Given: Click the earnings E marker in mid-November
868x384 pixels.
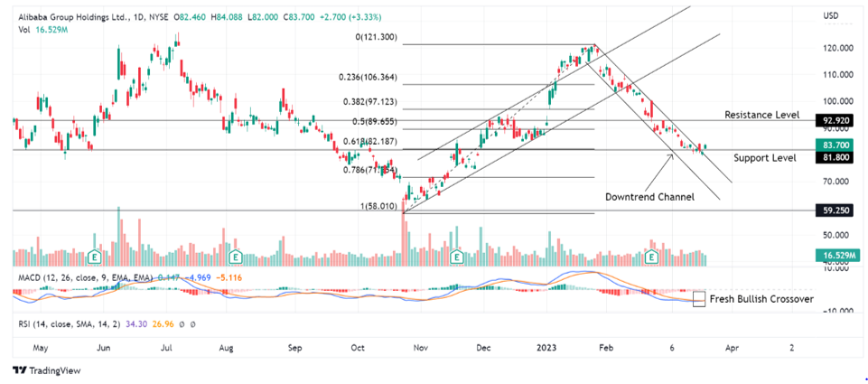Looking at the screenshot, I should click(457, 257).
